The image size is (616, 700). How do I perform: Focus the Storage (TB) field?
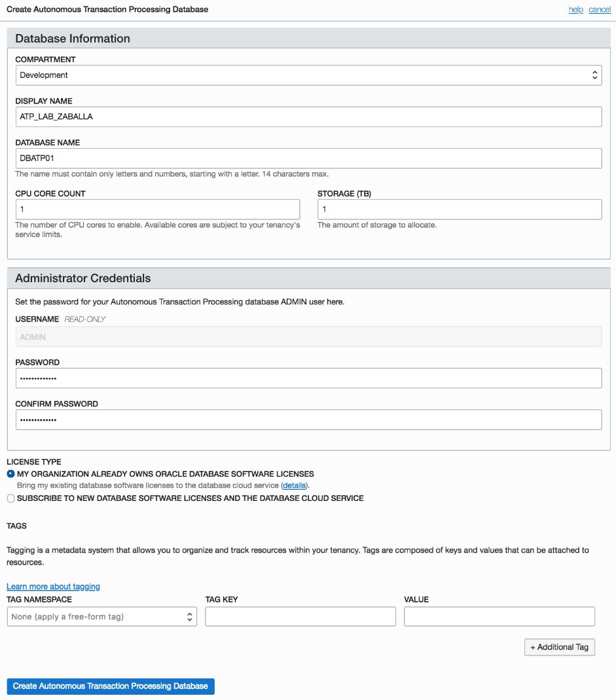click(459, 210)
